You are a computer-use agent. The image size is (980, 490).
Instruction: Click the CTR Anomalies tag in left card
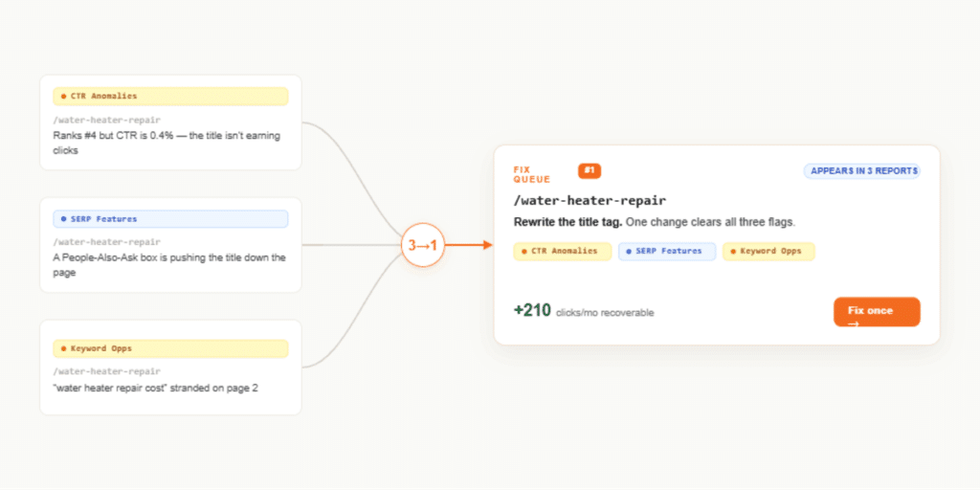pos(170,97)
